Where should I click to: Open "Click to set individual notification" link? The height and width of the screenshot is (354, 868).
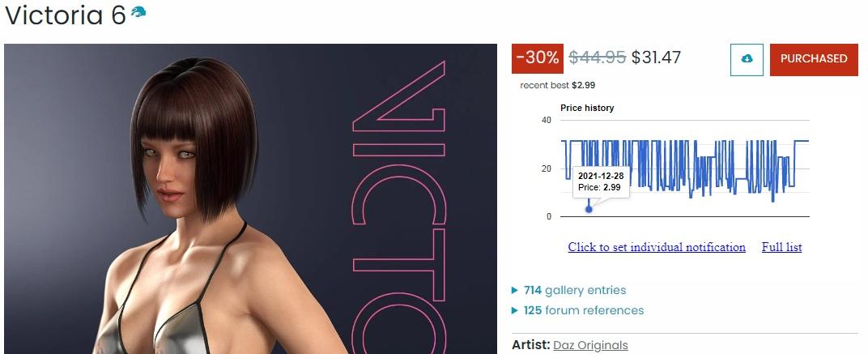click(657, 247)
